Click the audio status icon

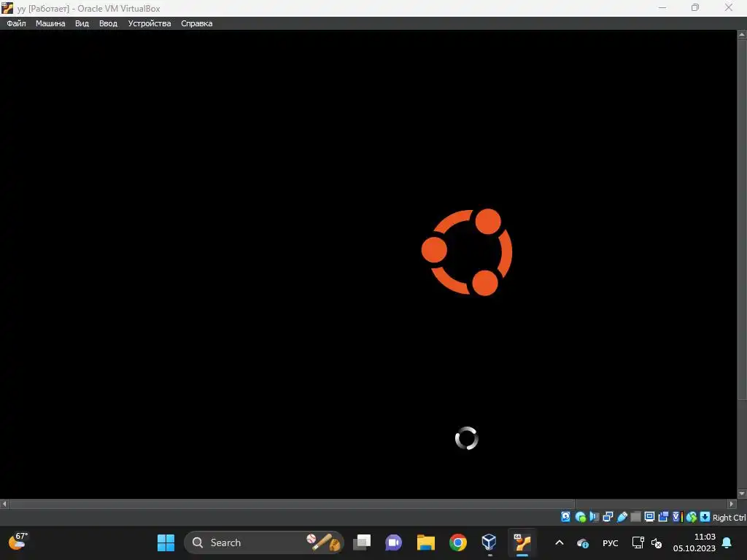[x=594, y=517]
